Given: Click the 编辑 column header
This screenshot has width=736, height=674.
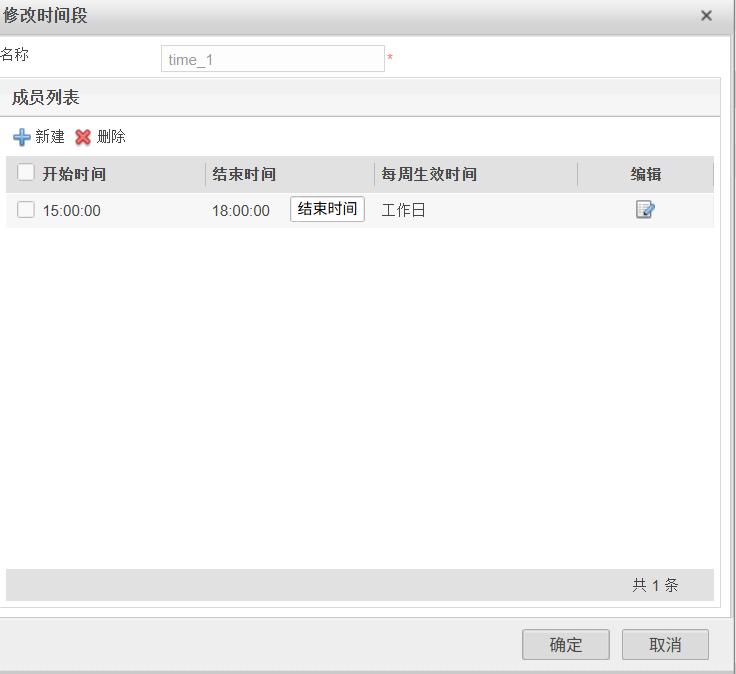Looking at the screenshot, I should point(646,174).
